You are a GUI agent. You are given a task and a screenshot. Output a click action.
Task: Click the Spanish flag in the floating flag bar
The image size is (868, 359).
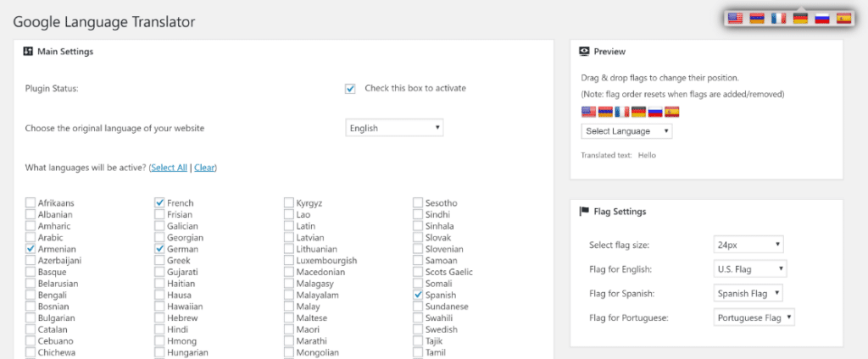pos(843,18)
